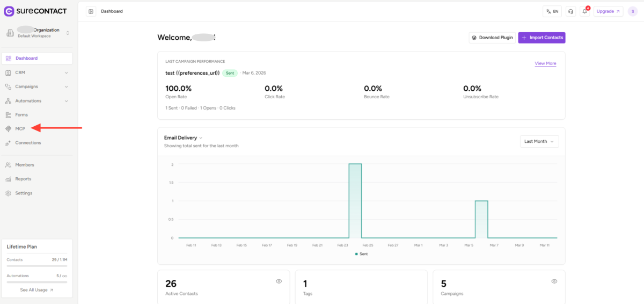Toggle Active Contacts visibility eye icon

tap(279, 281)
